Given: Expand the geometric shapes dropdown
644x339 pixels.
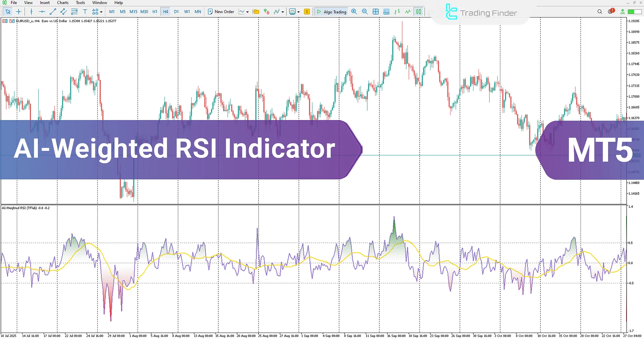Looking at the screenshot, I should (x=101, y=11).
